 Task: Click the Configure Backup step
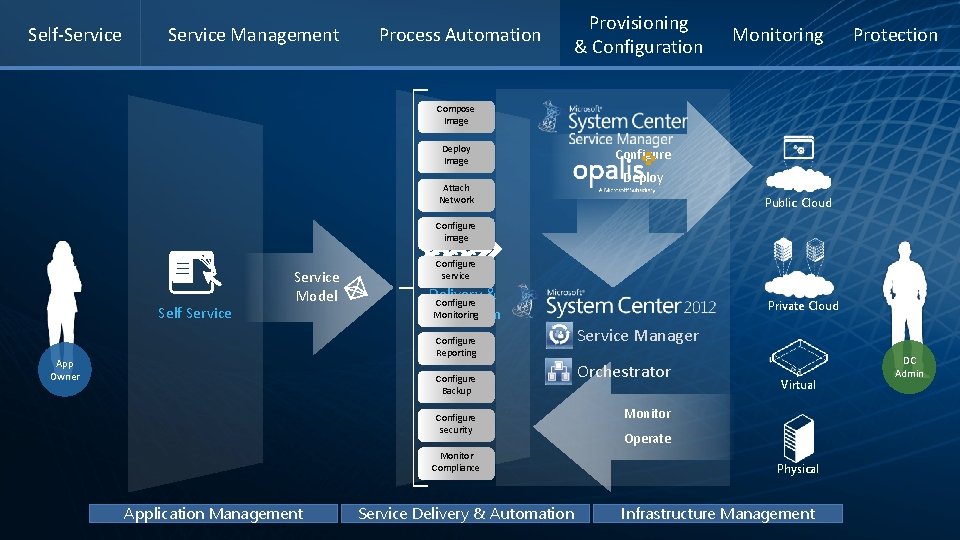coord(456,386)
